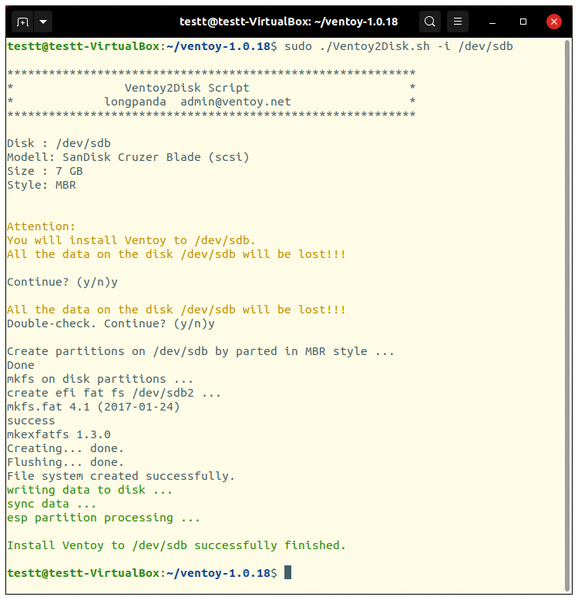Click the Install Ventoy successfully finished message

tap(176, 545)
